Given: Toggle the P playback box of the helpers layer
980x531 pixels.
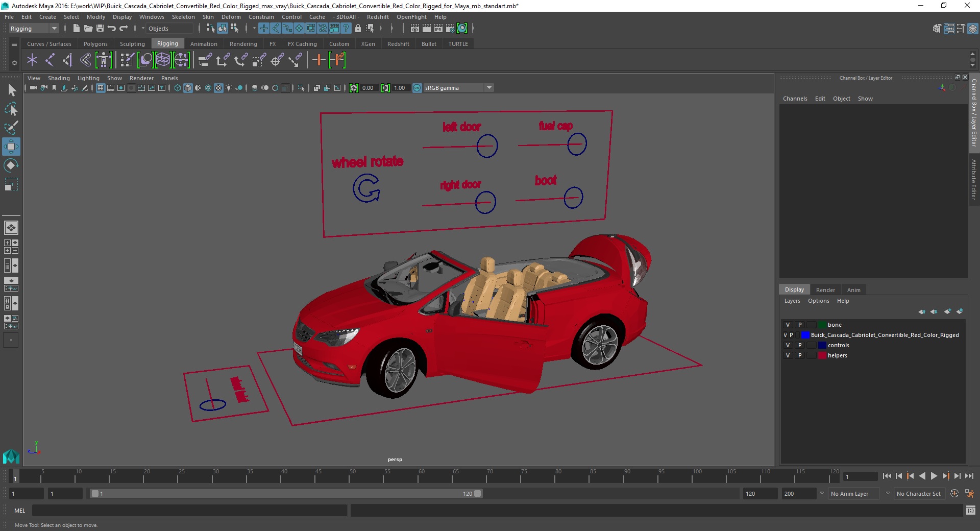Looking at the screenshot, I should (800, 355).
